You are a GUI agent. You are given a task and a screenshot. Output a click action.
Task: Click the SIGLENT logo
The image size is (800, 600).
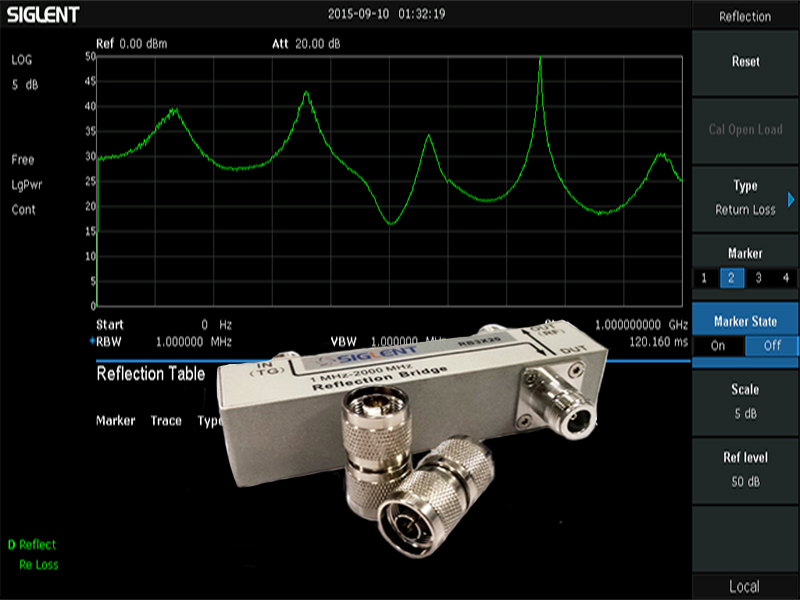pos(43,15)
